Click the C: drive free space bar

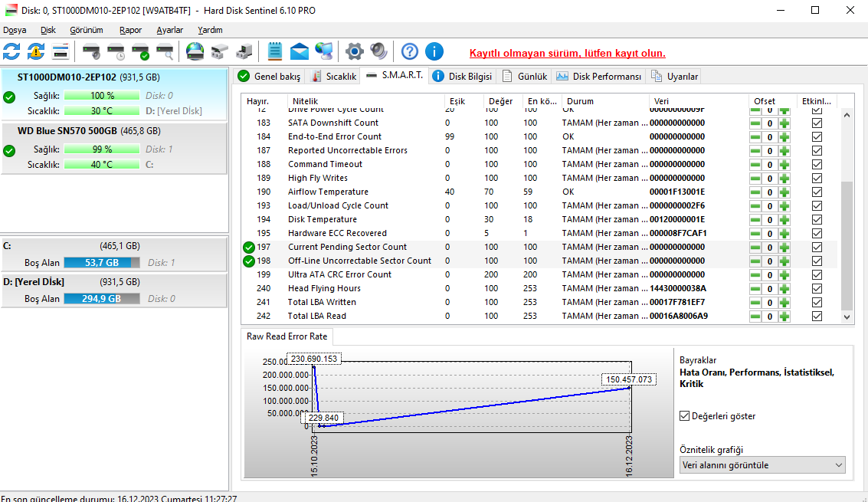click(x=102, y=263)
